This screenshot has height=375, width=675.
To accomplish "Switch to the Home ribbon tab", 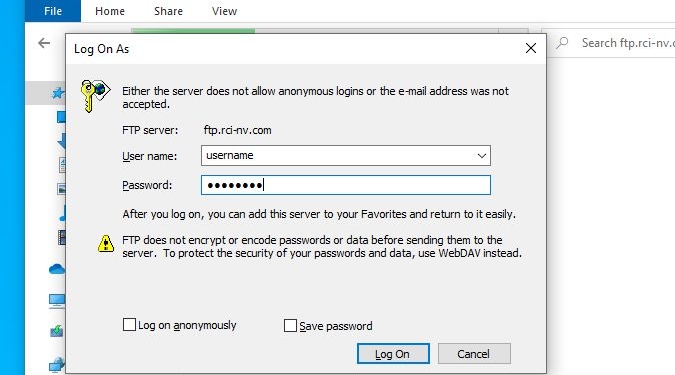I will 110,11.
